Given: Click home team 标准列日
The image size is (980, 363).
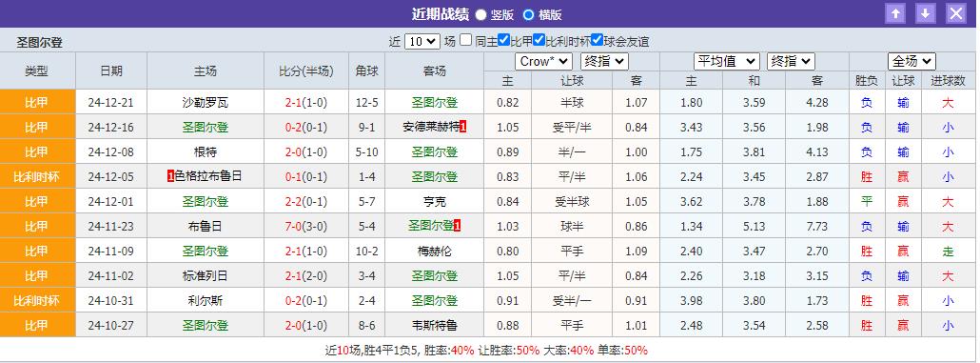Looking at the screenshot, I should coord(205,276).
